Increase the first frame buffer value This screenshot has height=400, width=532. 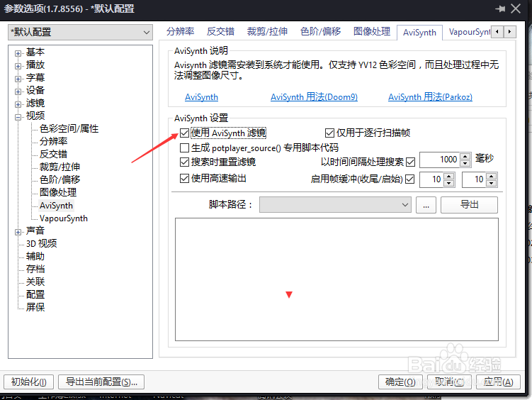(x=449, y=176)
